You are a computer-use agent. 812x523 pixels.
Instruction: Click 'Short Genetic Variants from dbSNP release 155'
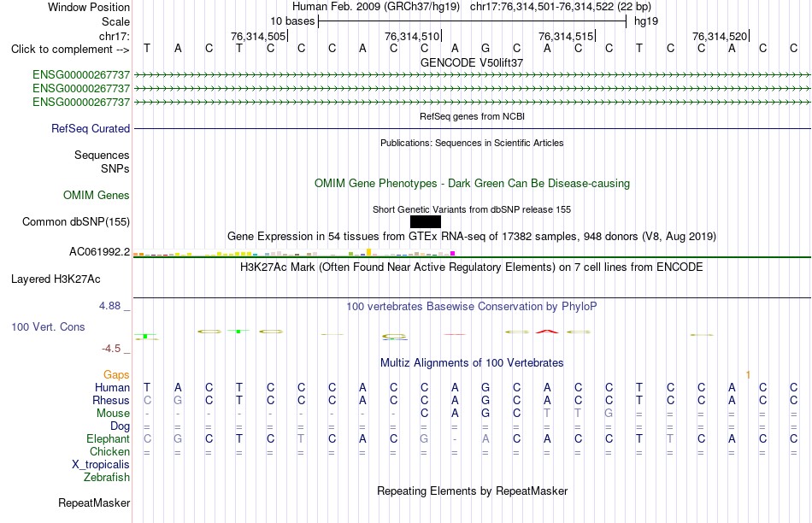pos(472,209)
